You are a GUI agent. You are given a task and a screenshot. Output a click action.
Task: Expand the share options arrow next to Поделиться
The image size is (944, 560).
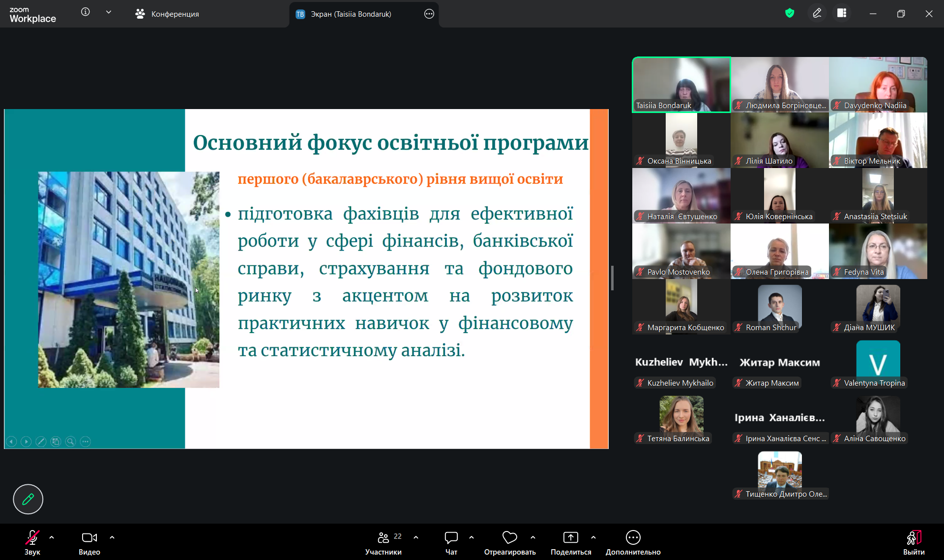[x=593, y=537]
